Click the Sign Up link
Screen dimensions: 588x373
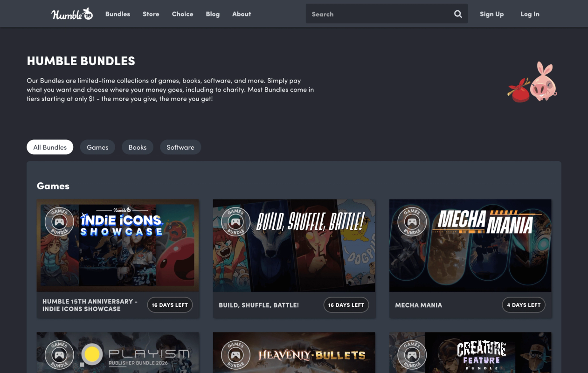(491, 14)
